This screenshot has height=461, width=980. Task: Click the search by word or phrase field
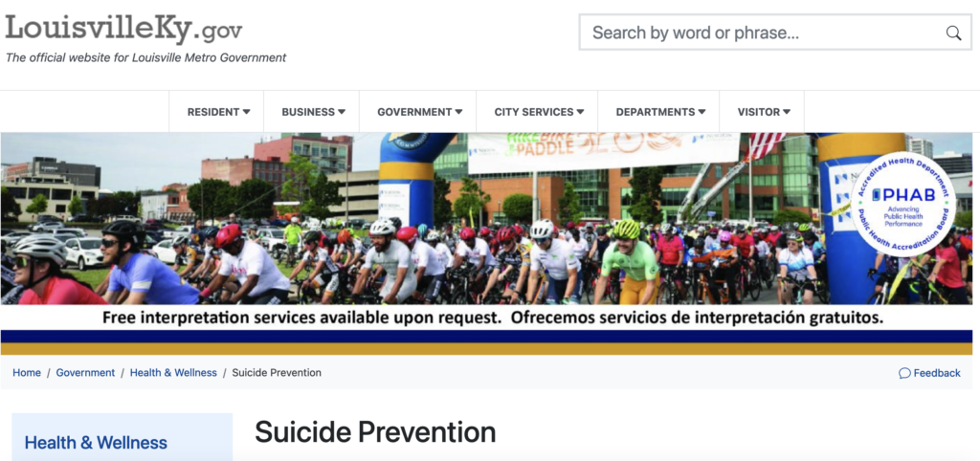767,33
